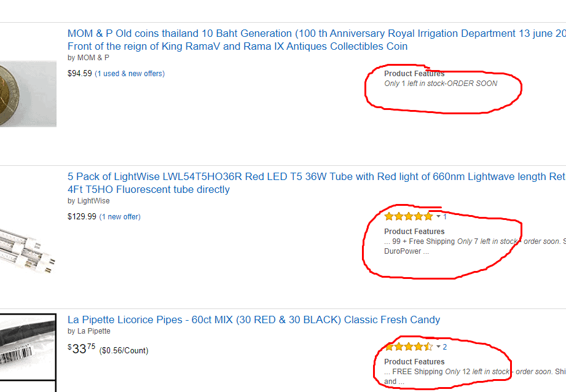Open the 2 reviews count for Licorice Pipes
Screen dimensions: 566x392
point(445,347)
